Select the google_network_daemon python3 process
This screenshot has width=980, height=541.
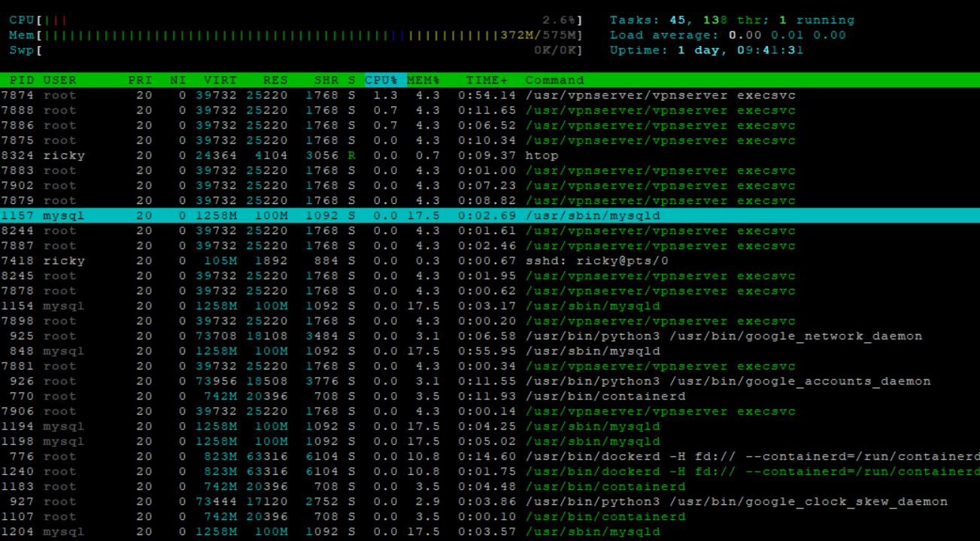(x=490, y=336)
